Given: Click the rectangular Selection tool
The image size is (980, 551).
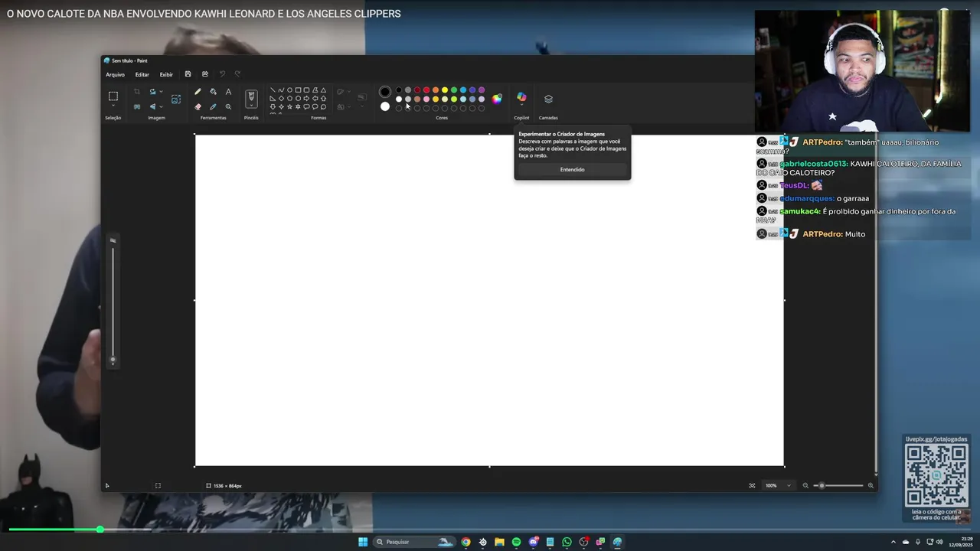Looking at the screenshot, I should [x=113, y=96].
